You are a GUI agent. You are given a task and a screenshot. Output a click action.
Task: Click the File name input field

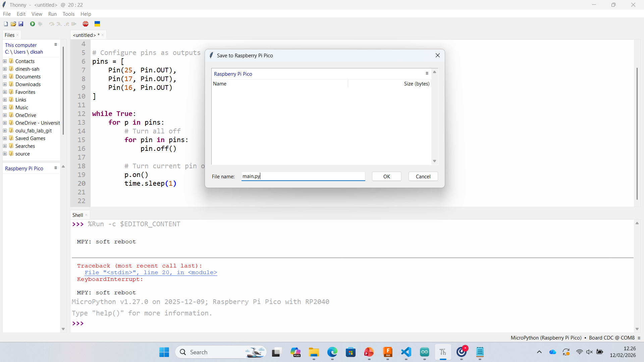303,176
